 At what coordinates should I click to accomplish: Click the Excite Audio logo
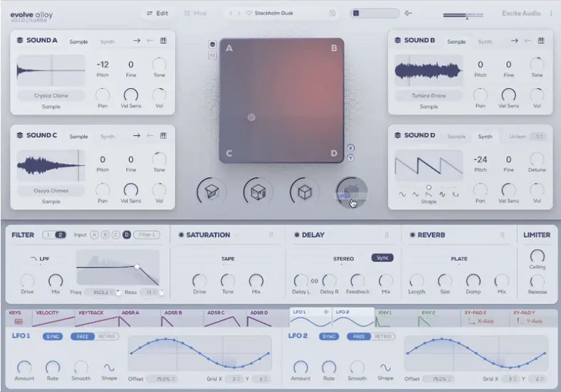[x=522, y=14]
